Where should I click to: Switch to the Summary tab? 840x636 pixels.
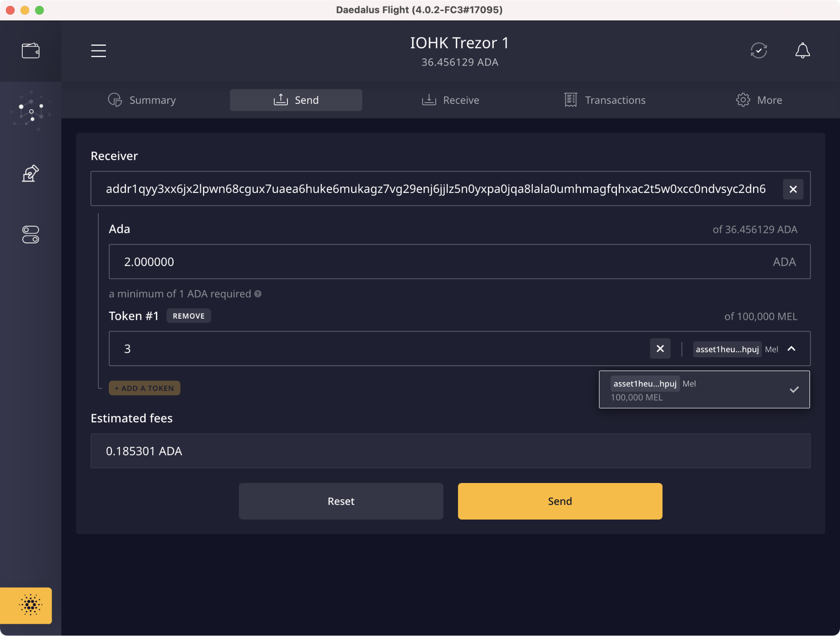(x=142, y=100)
